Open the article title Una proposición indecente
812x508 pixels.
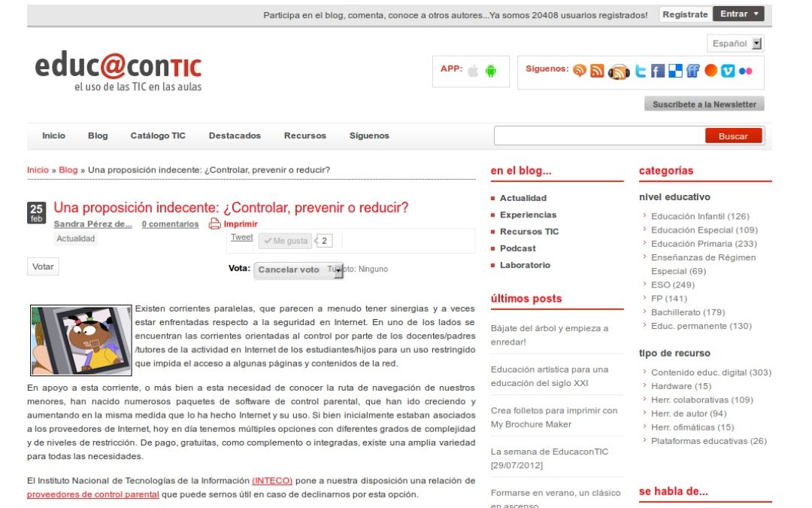point(231,208)
